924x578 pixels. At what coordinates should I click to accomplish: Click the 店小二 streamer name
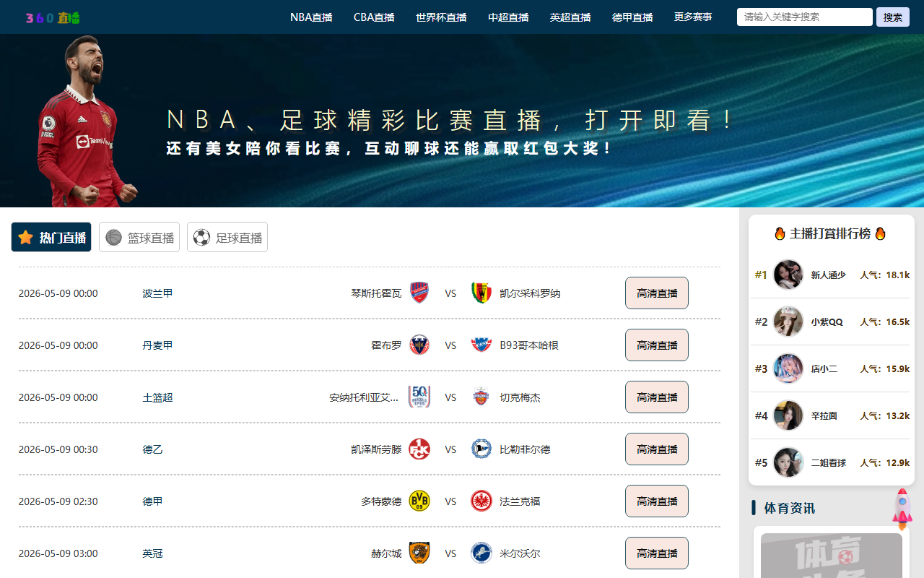tap(824, 368)
